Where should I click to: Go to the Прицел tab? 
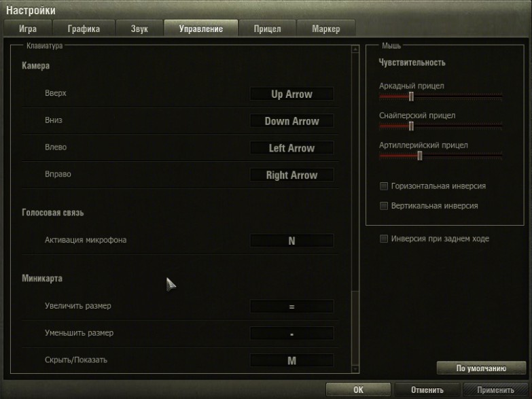tap(267, 29)
